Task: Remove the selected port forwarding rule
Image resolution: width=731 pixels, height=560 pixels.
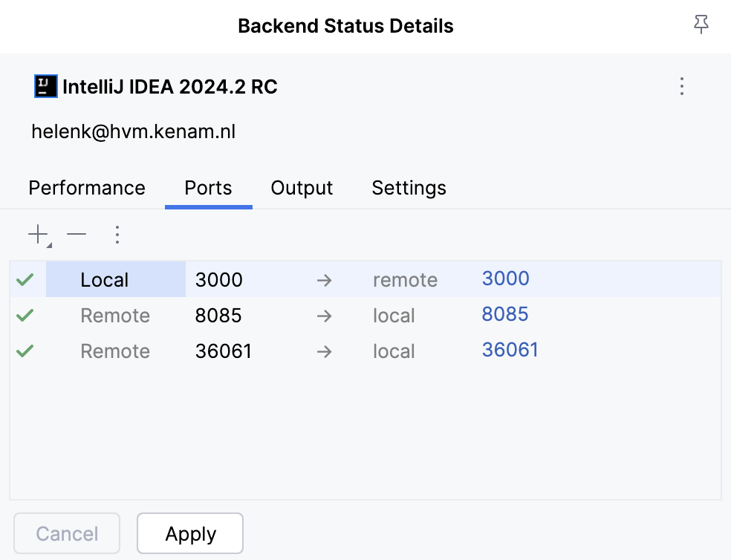Action: [76, 234]
